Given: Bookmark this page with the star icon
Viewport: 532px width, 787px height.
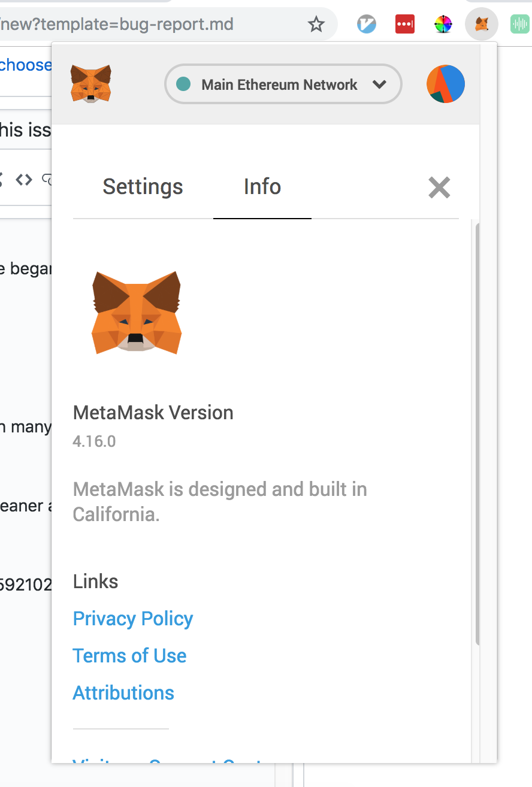Looking at the screenshot, I should (316, 25).
